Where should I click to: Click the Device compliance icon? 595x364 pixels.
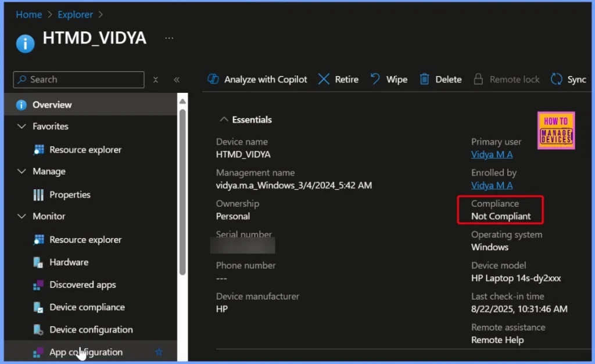coord(38,307)
